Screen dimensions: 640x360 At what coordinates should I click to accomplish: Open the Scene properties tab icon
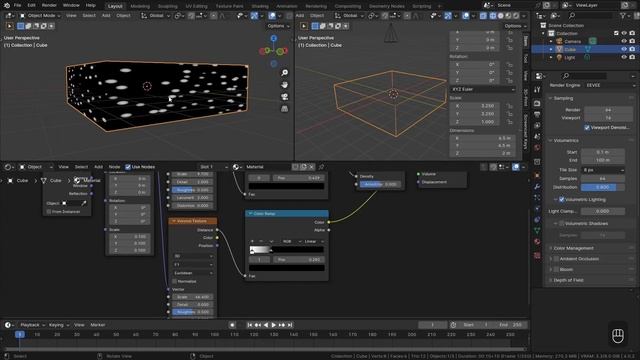click(x=537, y=137)
